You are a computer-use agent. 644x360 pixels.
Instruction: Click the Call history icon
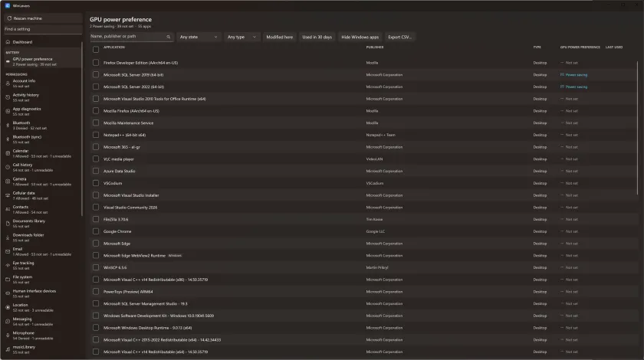pos(8,167)
